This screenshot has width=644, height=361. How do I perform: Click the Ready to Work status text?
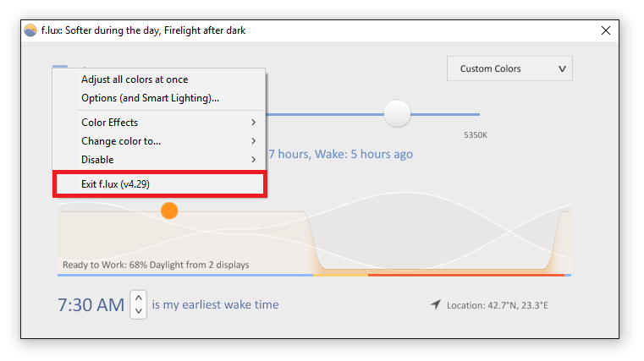[x=156, y=265]
